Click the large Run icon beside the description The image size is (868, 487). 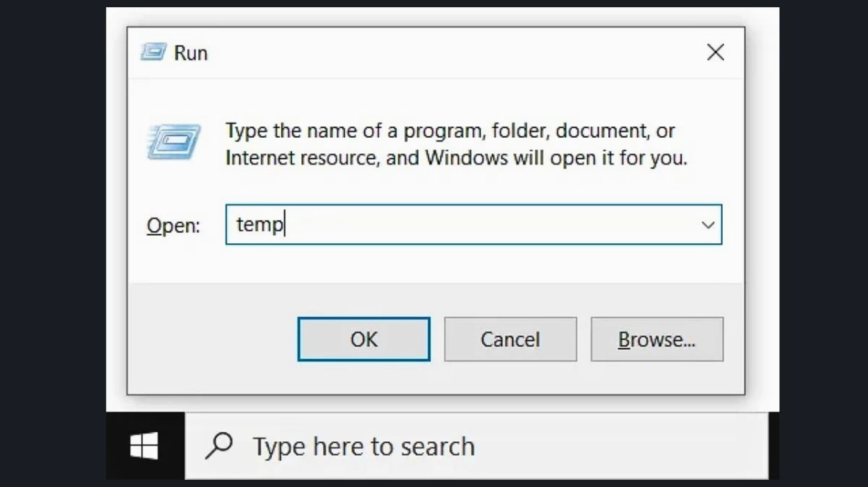pos(173,142)
